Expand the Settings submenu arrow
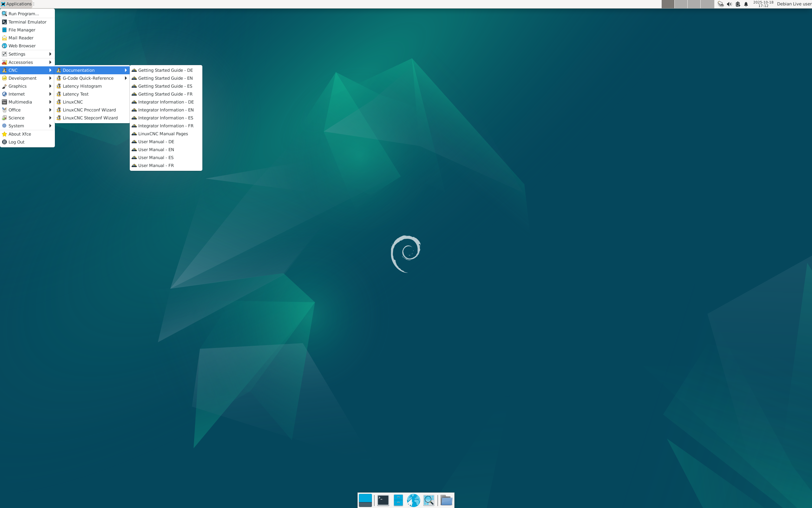This screenshot has width=812, height=508. [50, 54]
